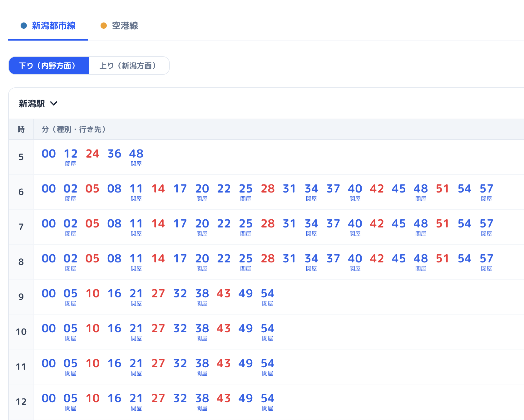Viewport: 524px width, 420px height.
Task: Click the 時 column header
Action: [x=21, y=129]
